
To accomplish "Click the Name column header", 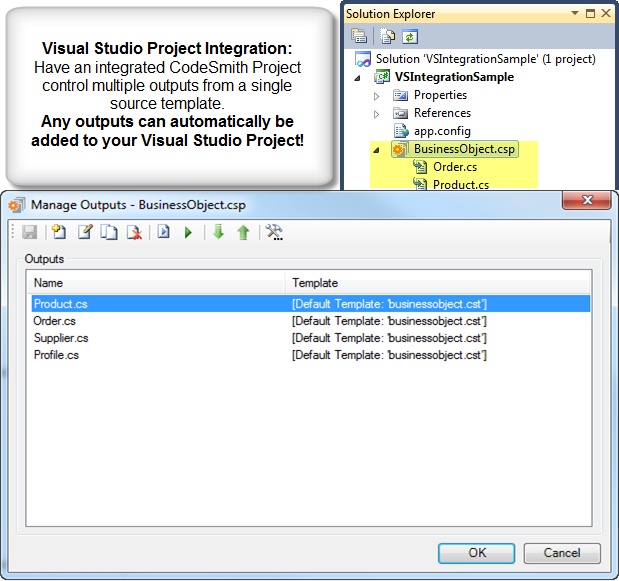I will click(x=157, y=283).
